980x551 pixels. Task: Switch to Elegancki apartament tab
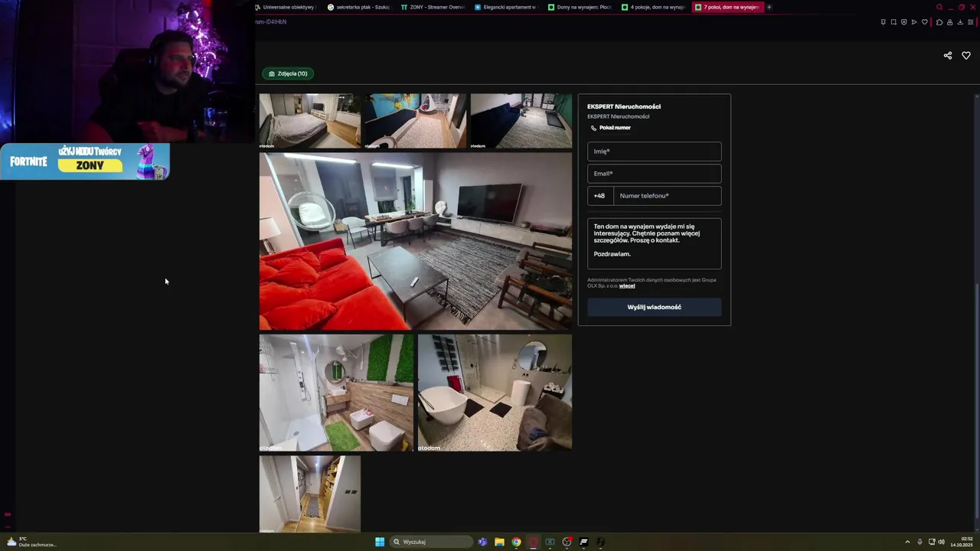(506, 7)
